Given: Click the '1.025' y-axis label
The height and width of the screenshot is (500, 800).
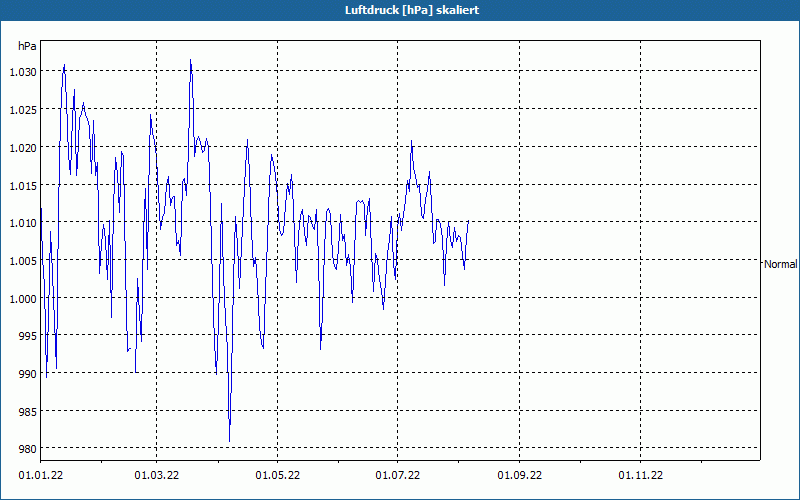Looking at the screenshot, I should pyautogui.click(x=23, y=110).
